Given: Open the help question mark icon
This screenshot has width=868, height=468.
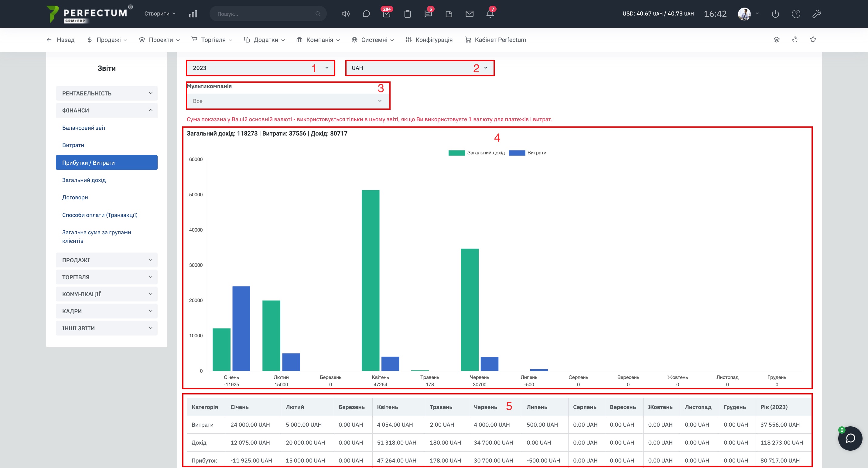Looking at the screenshot, I should [x=796, y=14].
